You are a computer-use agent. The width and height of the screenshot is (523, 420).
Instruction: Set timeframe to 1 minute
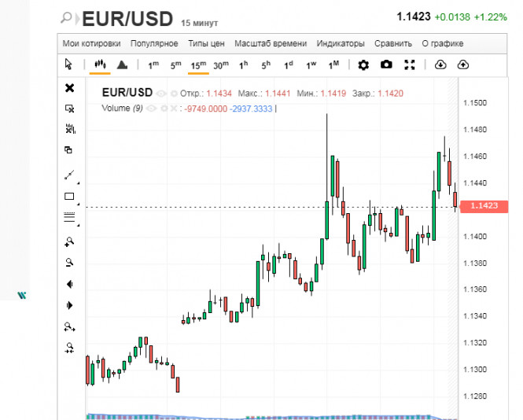[x=153, y=65]
